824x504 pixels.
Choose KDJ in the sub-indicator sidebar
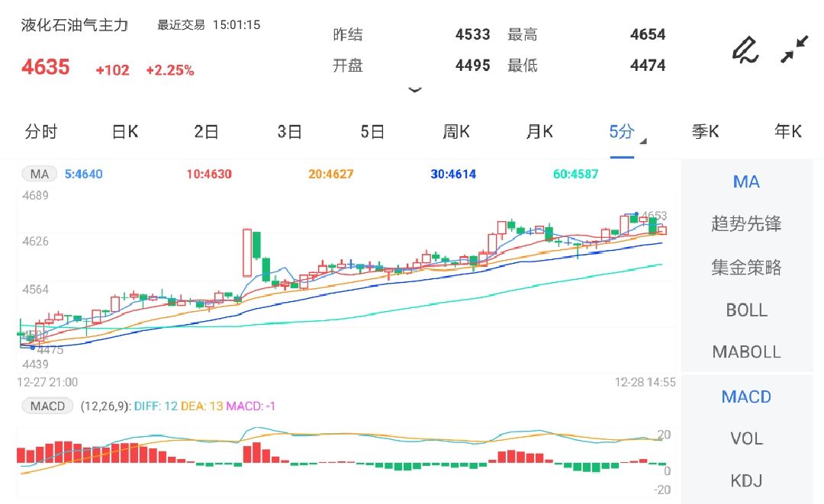click(746, 480)
